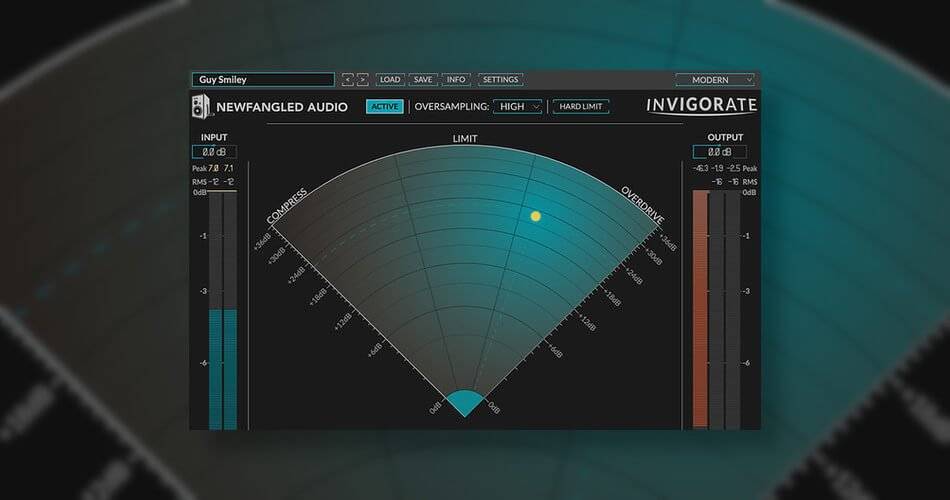
Task: Click the SAVE preset button
Action: [423, 79]
